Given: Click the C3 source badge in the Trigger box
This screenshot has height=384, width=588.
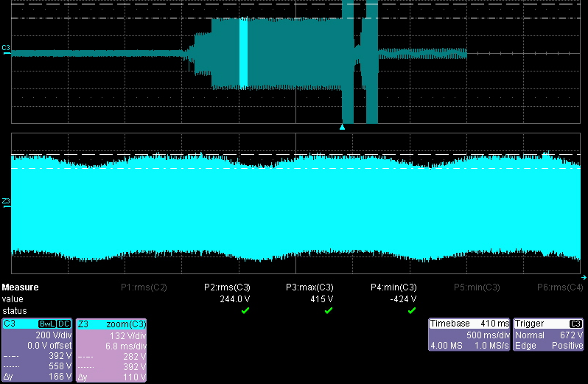Looking at the screenshot, I should click(x=575, y=324).
